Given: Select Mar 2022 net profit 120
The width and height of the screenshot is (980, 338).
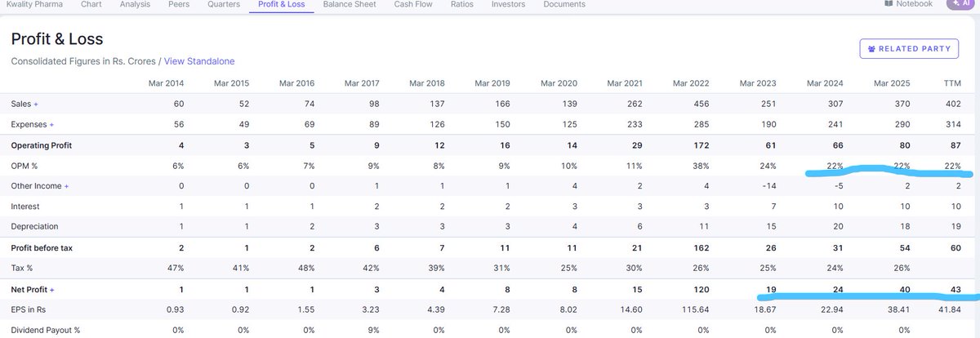Looking at the screenshot, I should [x=702, y=289].
